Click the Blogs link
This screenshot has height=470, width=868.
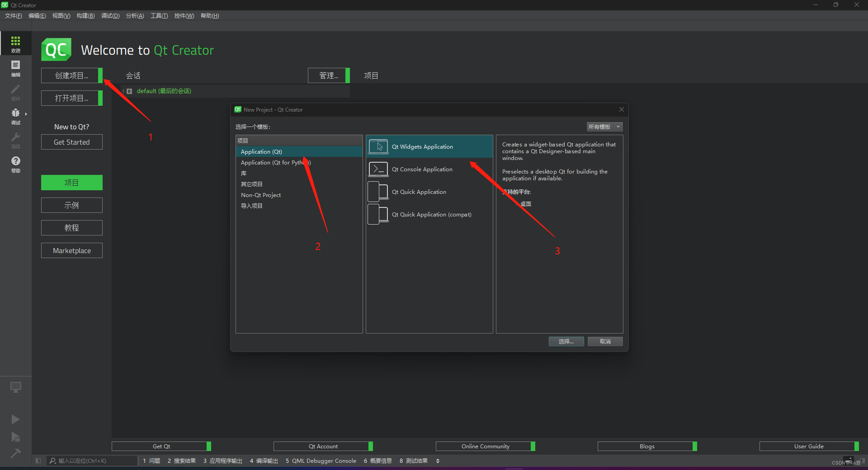coord(647,446)
